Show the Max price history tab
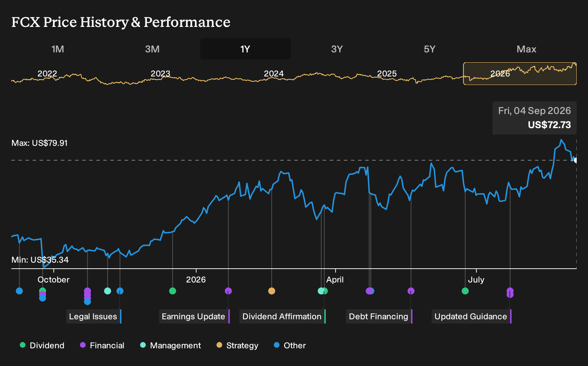588x366 pixels. [526, 49]
